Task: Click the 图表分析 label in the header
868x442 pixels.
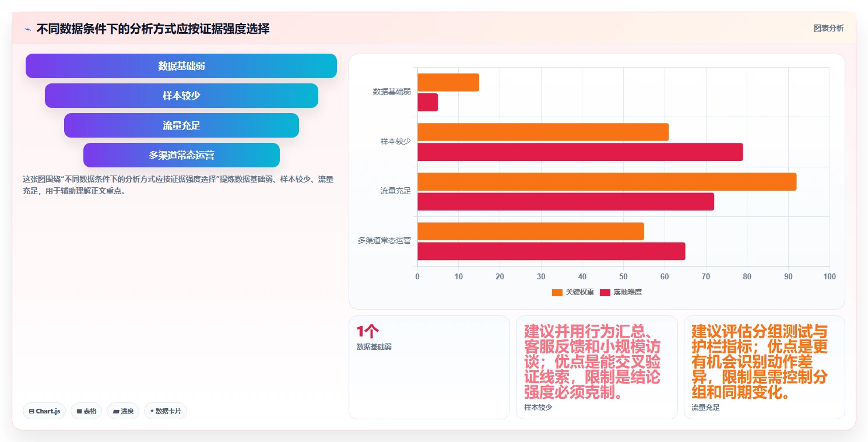Action: pyautogui.click(x=828, y=28)
